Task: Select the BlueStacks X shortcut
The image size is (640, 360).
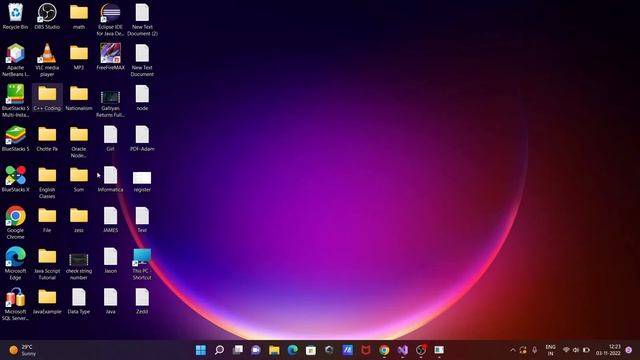Action: click(16, 179)
